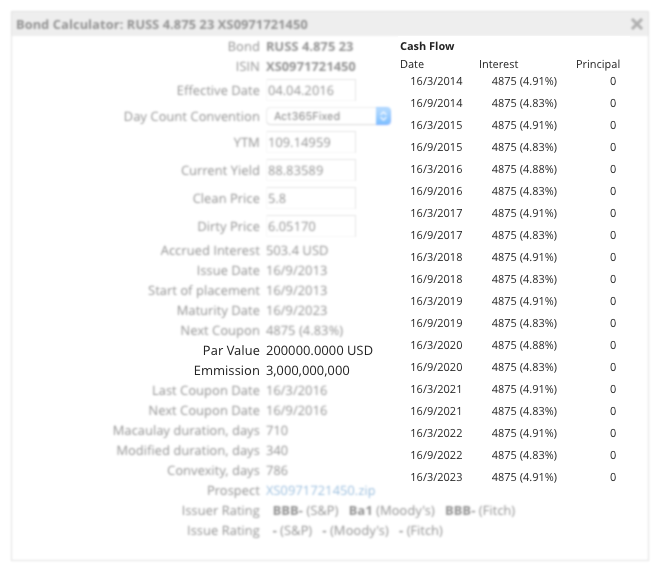Image resolution: width=660 pixels, height=572 pixels.
Task: Select cash flow date 16/3/2021
Action: coord(436,389)
